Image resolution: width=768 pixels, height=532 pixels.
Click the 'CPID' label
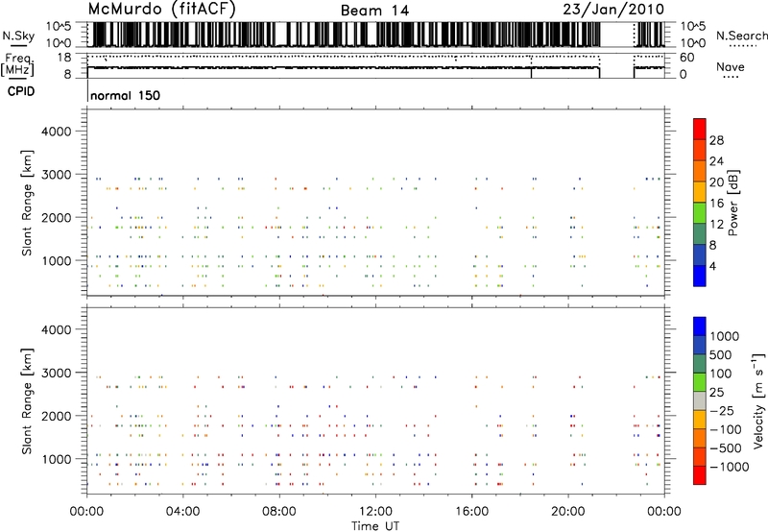(x=21, y=91)
